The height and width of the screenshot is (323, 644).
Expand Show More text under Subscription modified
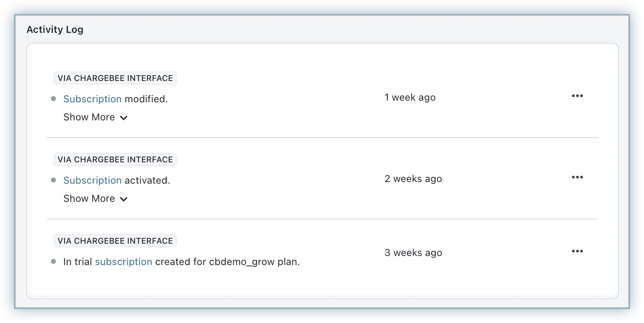(x=89, y=117)
